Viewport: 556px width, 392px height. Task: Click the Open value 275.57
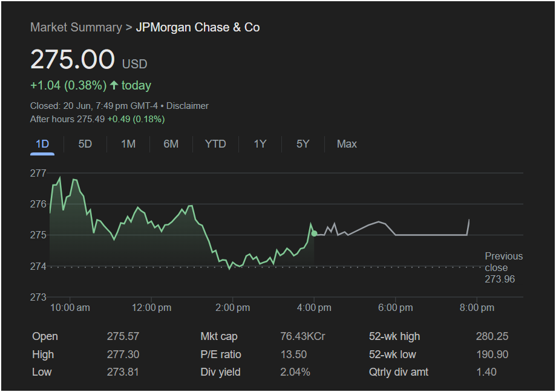coord(123,336)
